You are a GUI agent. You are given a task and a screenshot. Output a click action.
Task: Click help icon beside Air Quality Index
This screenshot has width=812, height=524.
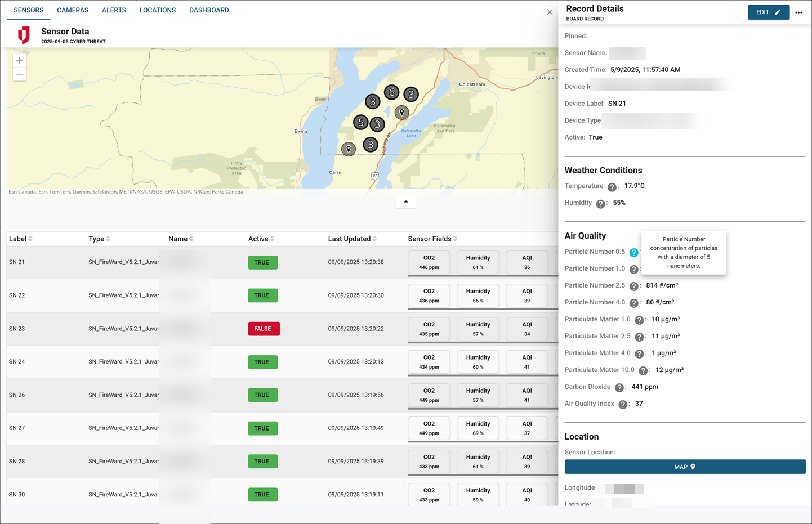pos(623,405)
